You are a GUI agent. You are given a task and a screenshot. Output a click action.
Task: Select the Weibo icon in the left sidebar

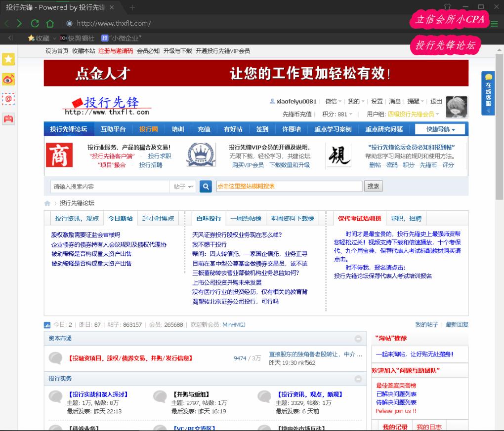(8, 79)
